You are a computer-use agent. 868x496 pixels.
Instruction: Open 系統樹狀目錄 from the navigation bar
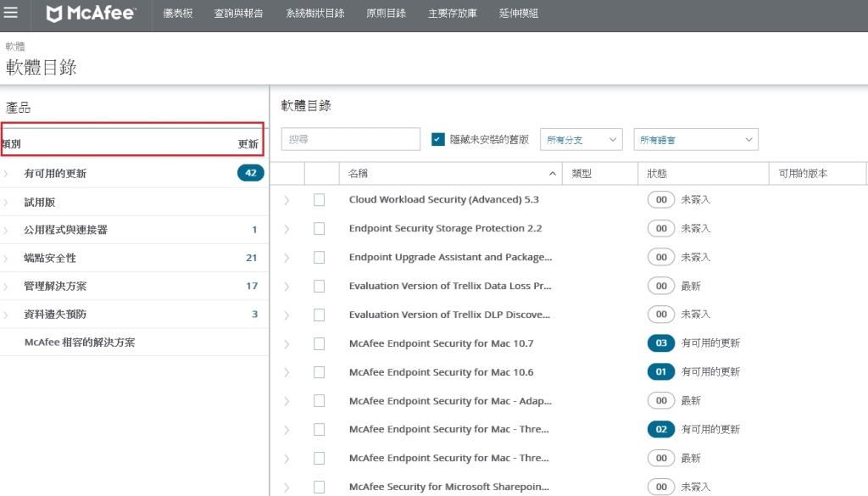pos(315,14)
